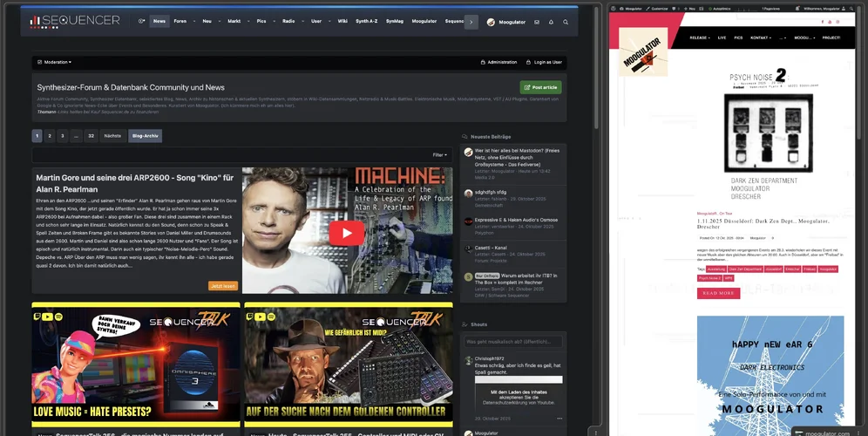Open 'Love Music = Hate Presets?' thumbnail
Image resolution: width=868 pixels, height=436 pixels.
pyautogui.click(x=136, y=364)
